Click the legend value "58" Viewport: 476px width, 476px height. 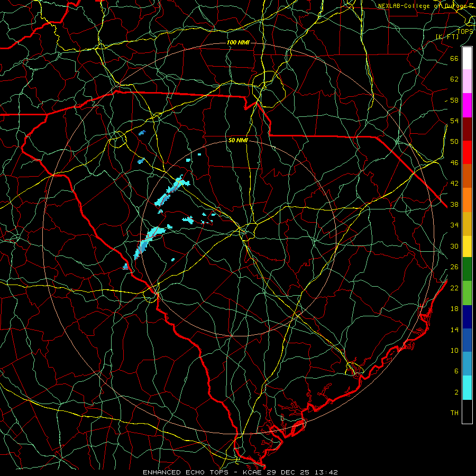(454, 100)
